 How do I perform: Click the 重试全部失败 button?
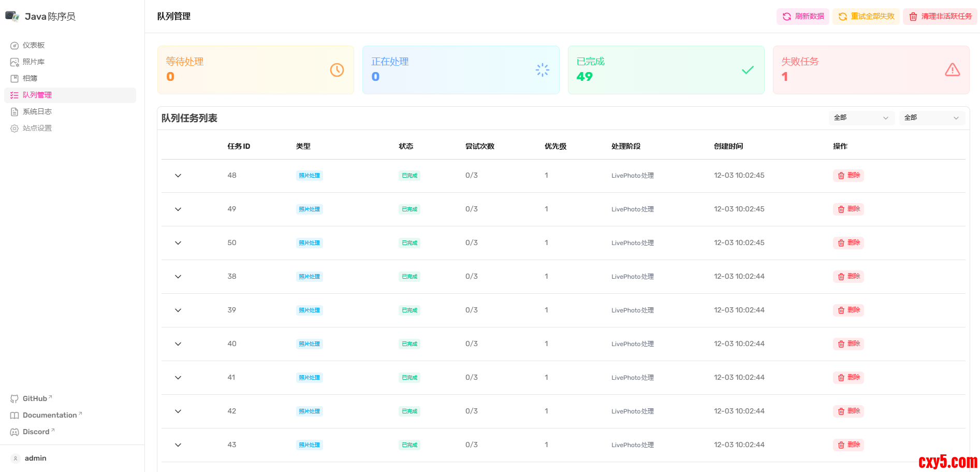[866, 17]
